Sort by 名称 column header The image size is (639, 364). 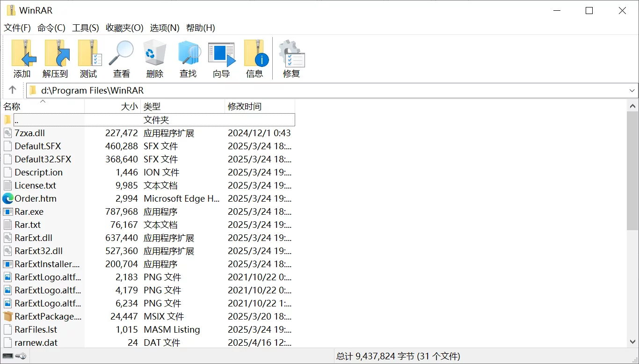(43, 106)
